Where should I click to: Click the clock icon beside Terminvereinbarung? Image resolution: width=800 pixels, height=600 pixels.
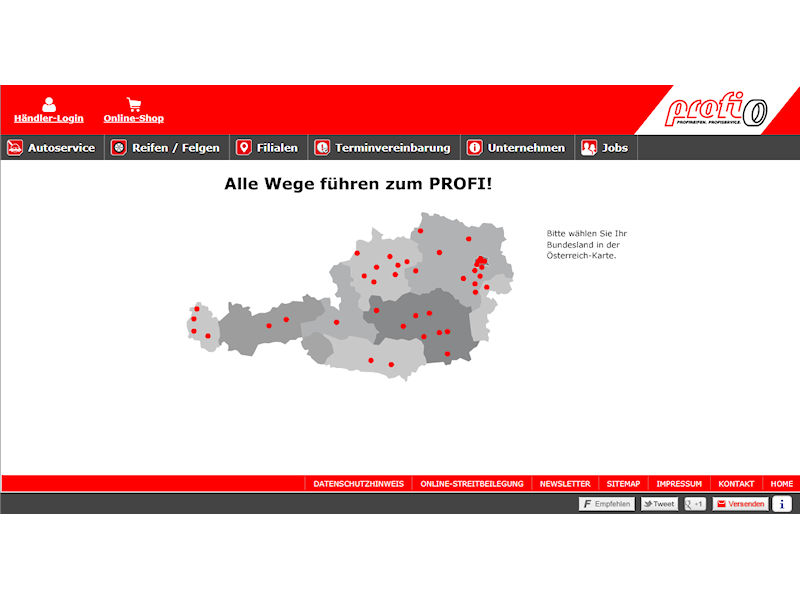pyautogui.click(x=322, y=148)
